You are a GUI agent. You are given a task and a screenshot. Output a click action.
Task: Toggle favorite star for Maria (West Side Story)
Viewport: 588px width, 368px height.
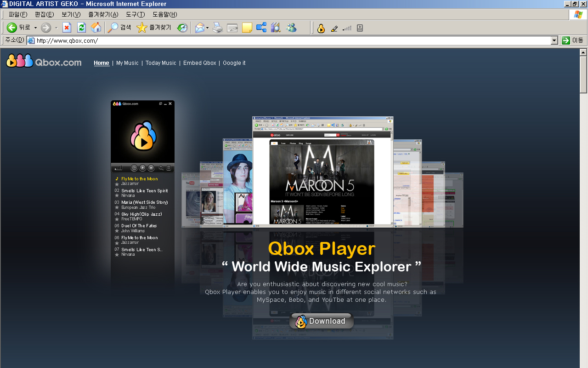tap(117, 207)
